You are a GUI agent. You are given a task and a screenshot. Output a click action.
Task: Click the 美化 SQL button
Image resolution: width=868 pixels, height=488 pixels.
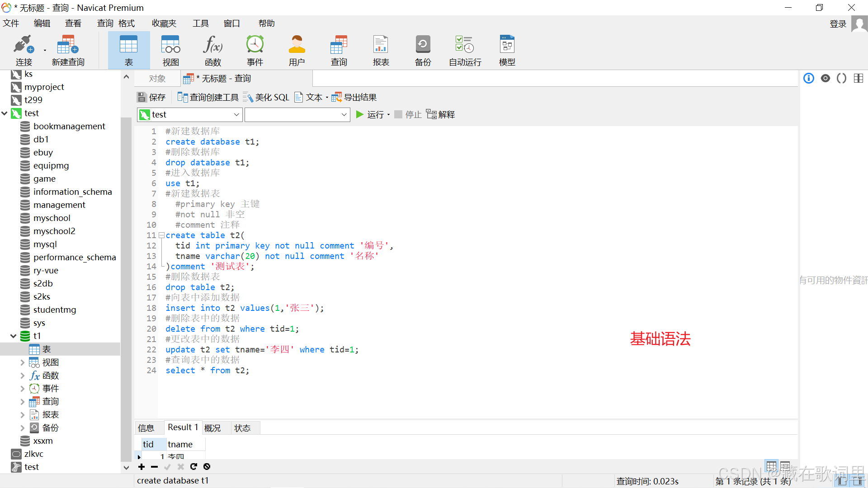[266, 97]
